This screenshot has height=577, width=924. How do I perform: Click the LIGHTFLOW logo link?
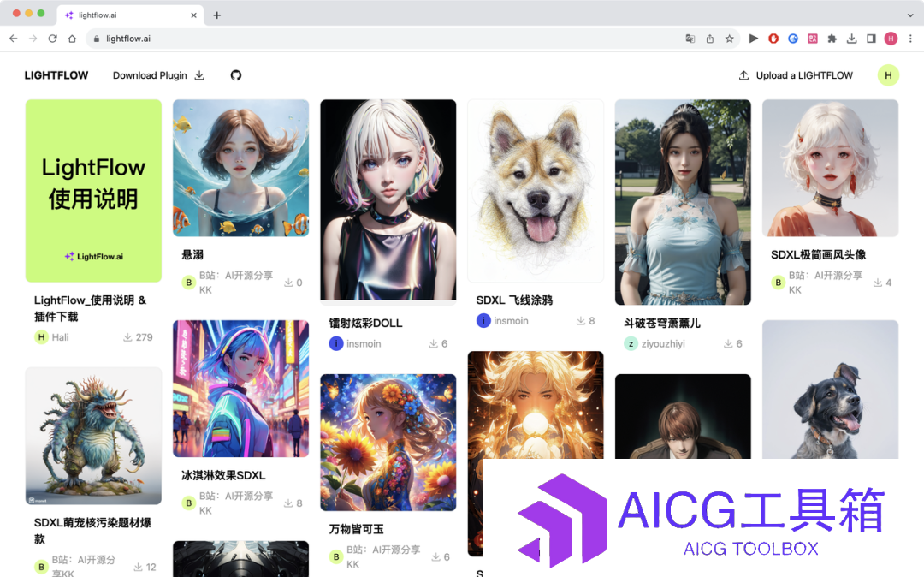coord(56,75)
